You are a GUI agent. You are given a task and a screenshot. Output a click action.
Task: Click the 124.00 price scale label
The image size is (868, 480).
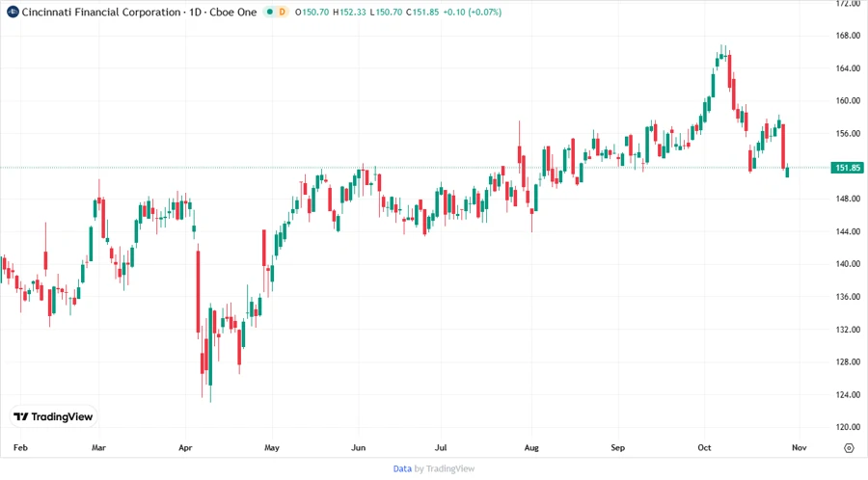click(x=848, y=394)
